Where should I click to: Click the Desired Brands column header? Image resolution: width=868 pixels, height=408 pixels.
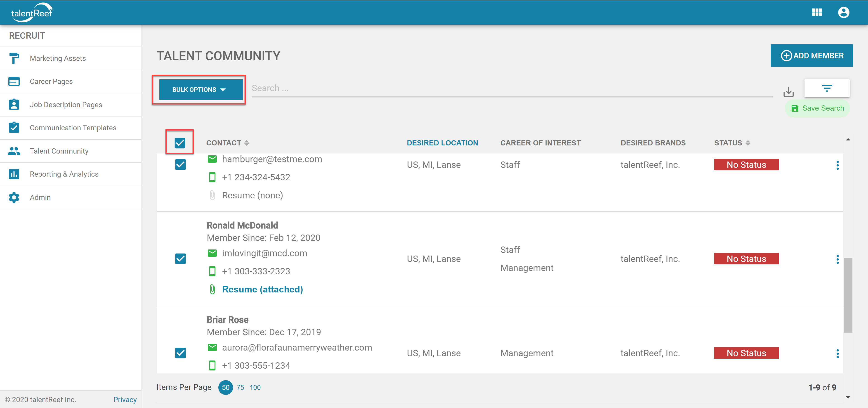653,143
